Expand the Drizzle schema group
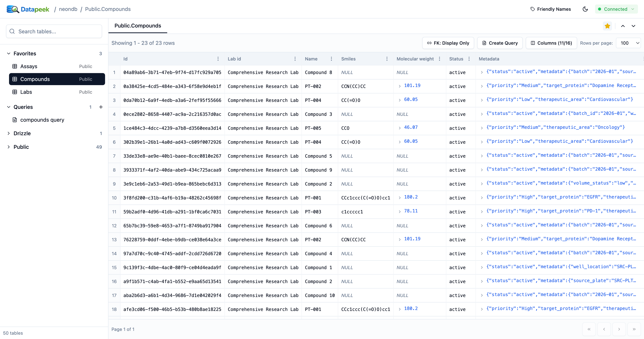 tap(9, 133)
